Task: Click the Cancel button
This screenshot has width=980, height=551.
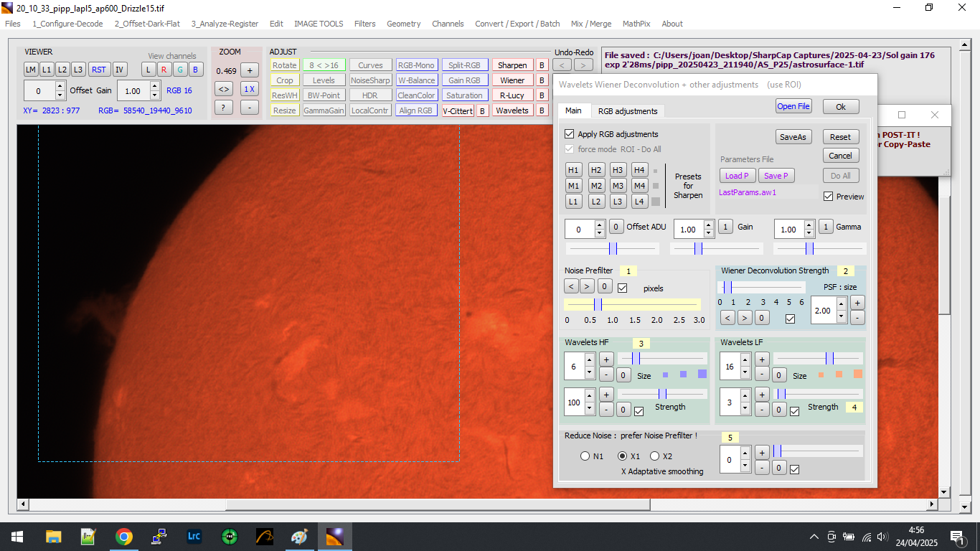Action: 840,156
